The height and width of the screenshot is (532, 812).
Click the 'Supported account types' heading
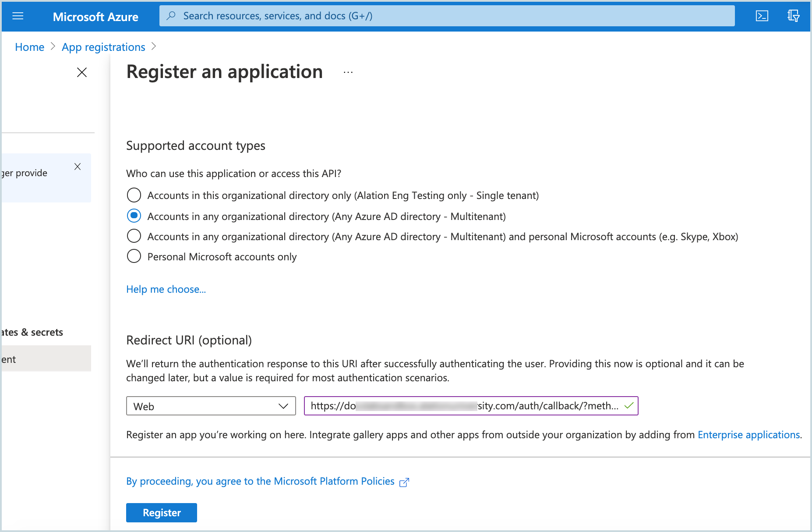(x=196, y=145)
